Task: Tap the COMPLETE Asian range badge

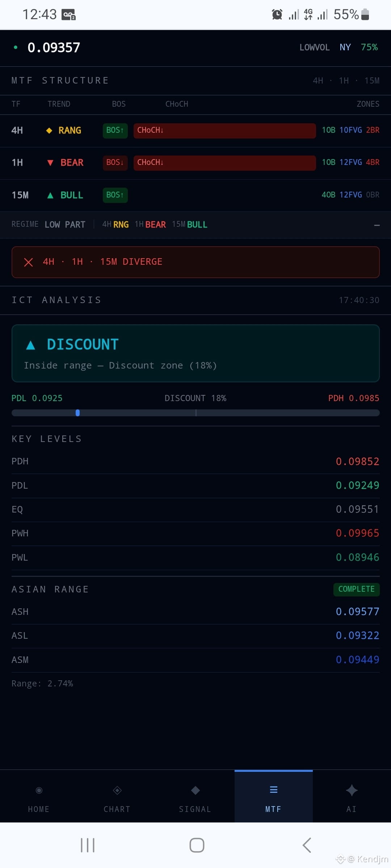Action: click(x=357, y=589)
